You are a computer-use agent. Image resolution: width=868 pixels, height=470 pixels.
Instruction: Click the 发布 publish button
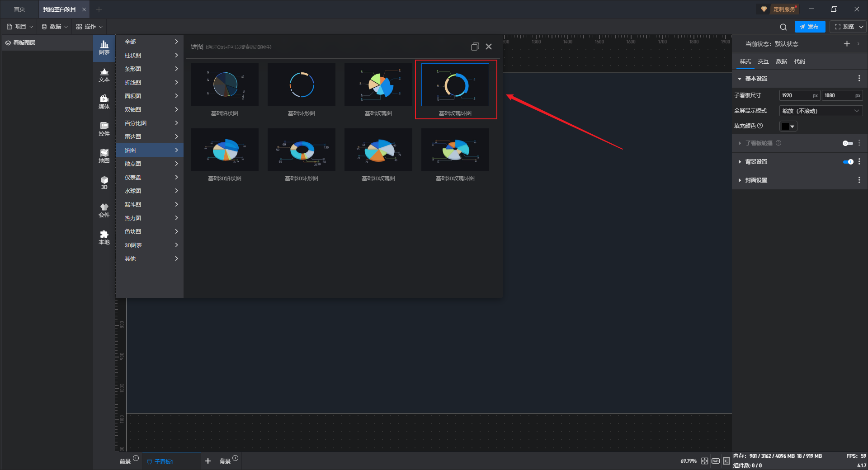point(810,27)
